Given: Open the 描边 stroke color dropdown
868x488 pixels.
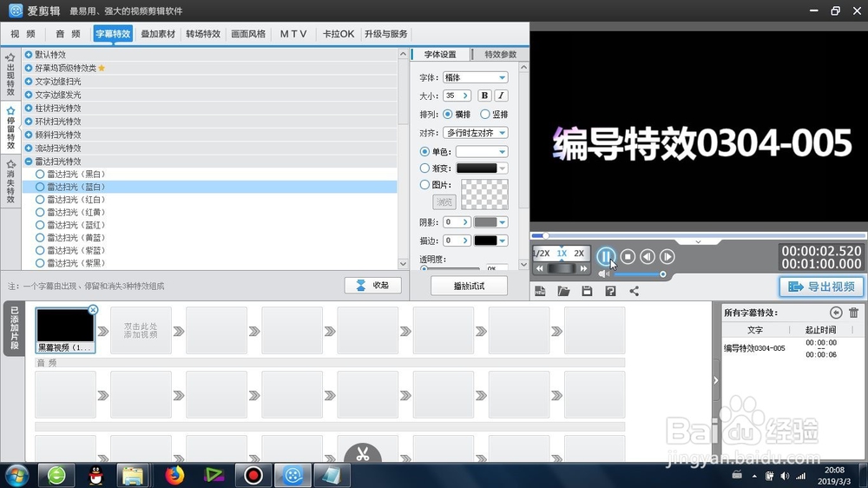Looking at the screenshot, I should pyautogui.click(x=502, y=241).
